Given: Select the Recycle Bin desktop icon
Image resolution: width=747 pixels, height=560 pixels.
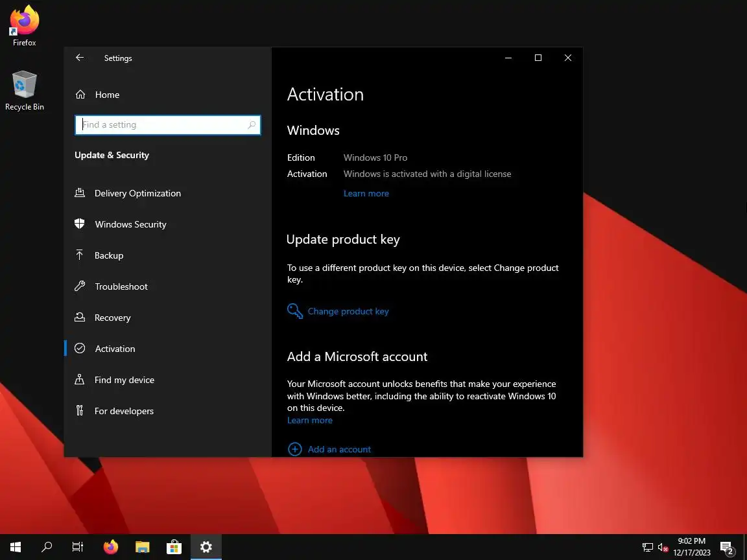Looking at the screenshot, I should pos(24,91).
